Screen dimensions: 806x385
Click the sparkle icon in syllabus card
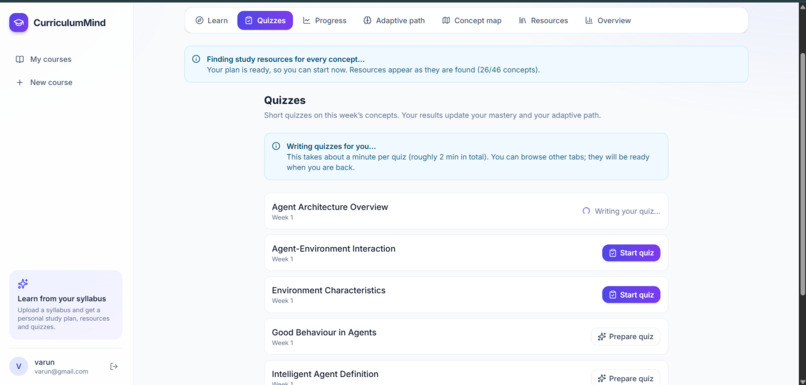(x=23, y=284)
